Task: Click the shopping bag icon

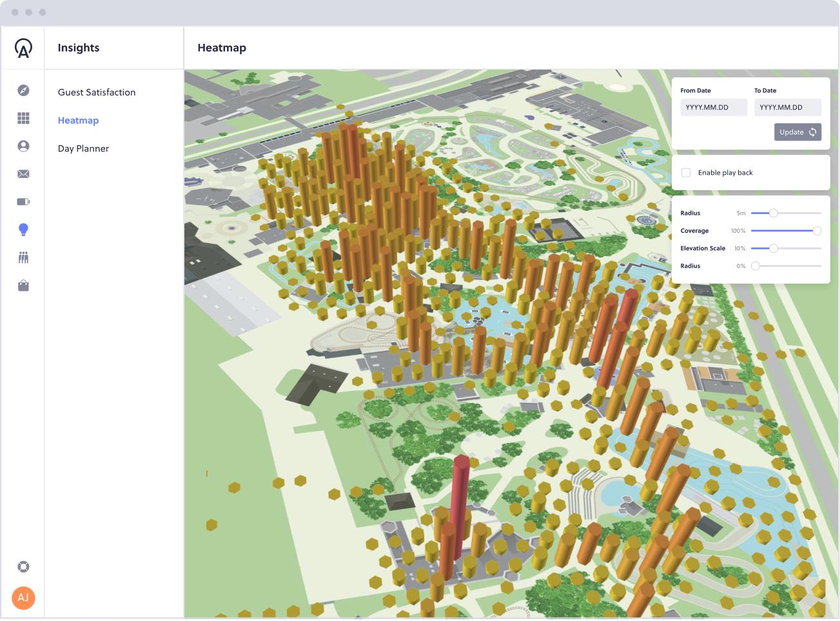Action: [23, 286]
